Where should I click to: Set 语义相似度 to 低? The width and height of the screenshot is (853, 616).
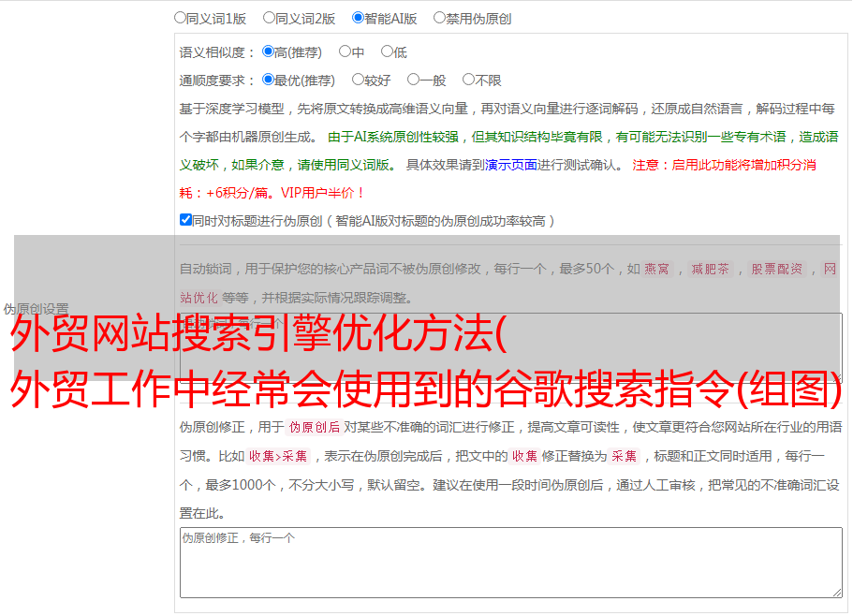pos(387,51)
